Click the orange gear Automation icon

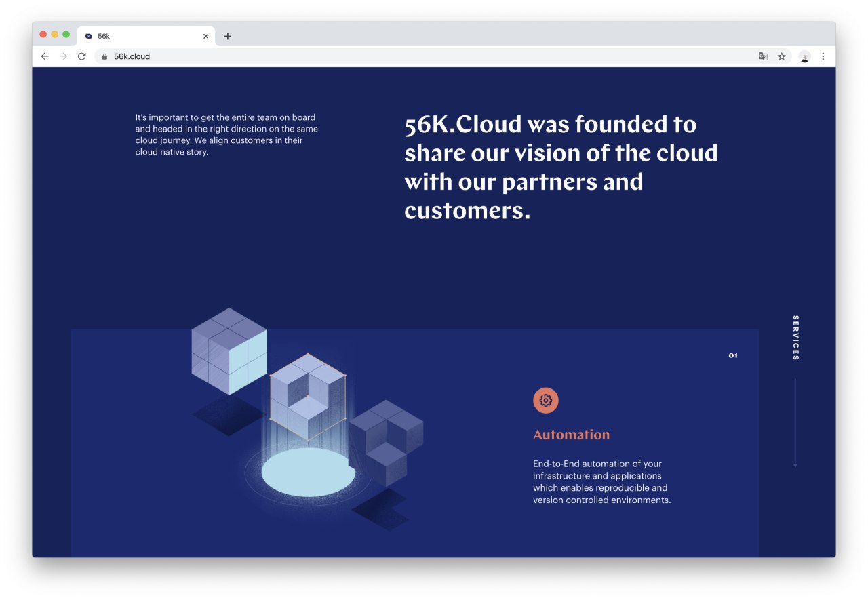pos(546,400)
